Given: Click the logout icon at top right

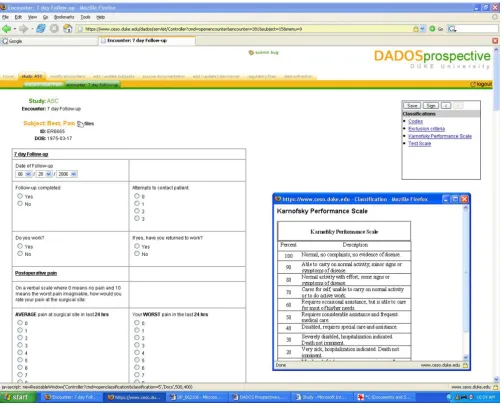Looking at the screenshot, I should point(473,84).
